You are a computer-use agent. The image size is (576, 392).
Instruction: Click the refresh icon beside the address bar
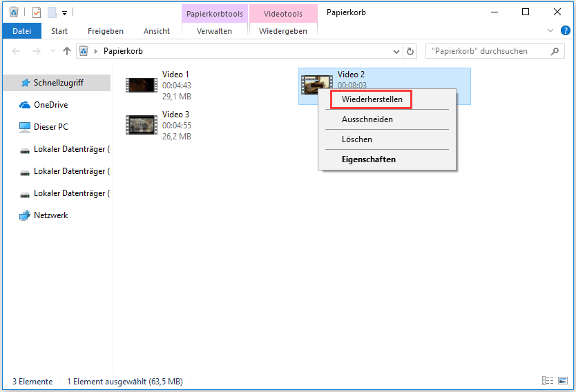click(x=410, y=51)
